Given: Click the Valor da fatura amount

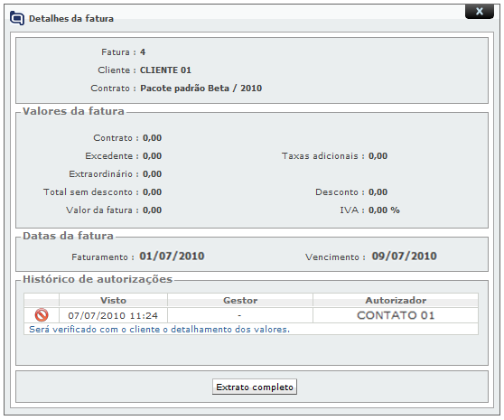Looking at the screenshot, I should click(152, 210).
